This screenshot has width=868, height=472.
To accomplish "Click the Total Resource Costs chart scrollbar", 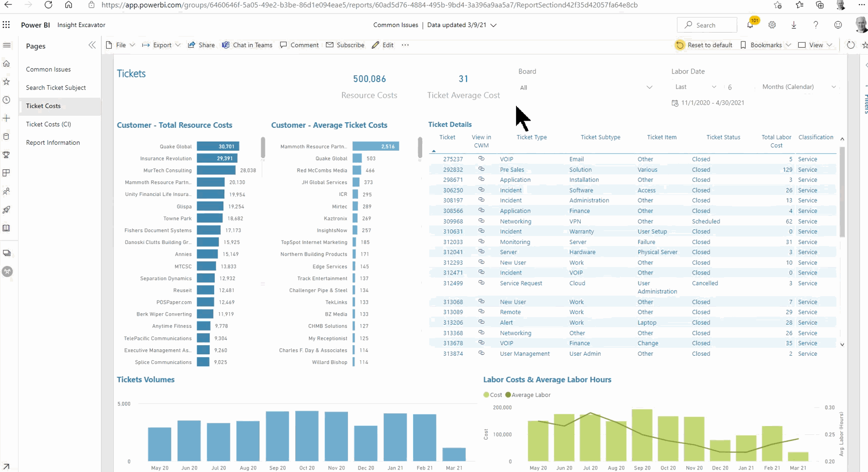I will 263,147.
